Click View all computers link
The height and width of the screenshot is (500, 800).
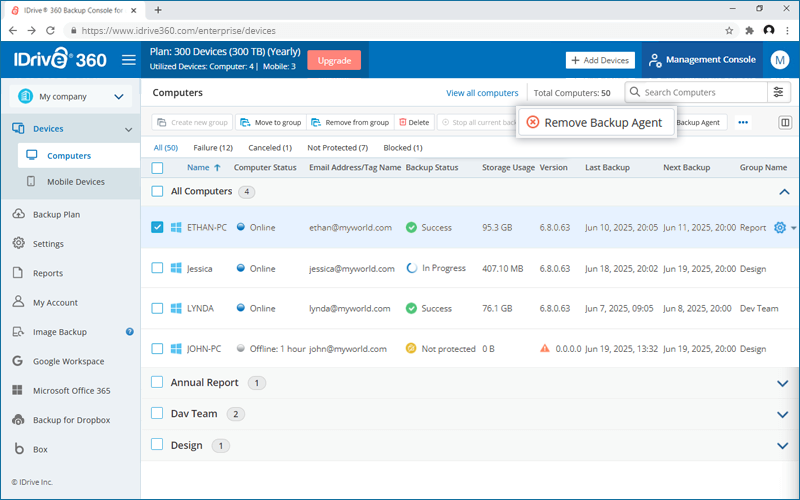coord(482,93)
